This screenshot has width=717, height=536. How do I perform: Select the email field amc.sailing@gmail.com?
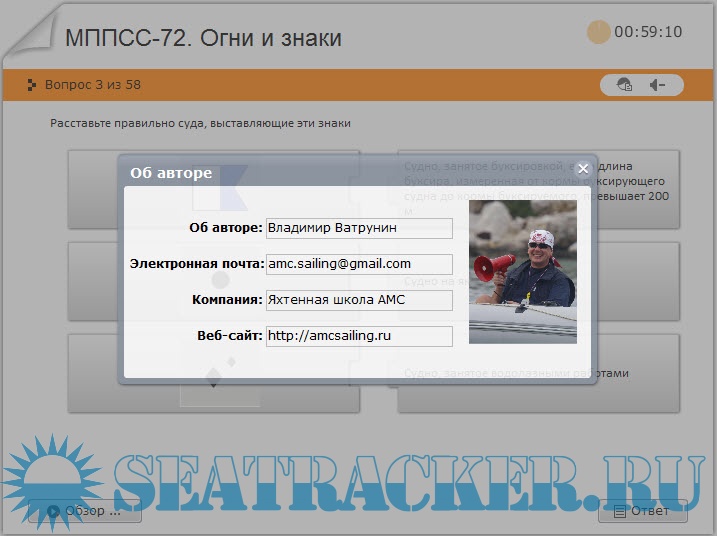(x=358, y=264)
